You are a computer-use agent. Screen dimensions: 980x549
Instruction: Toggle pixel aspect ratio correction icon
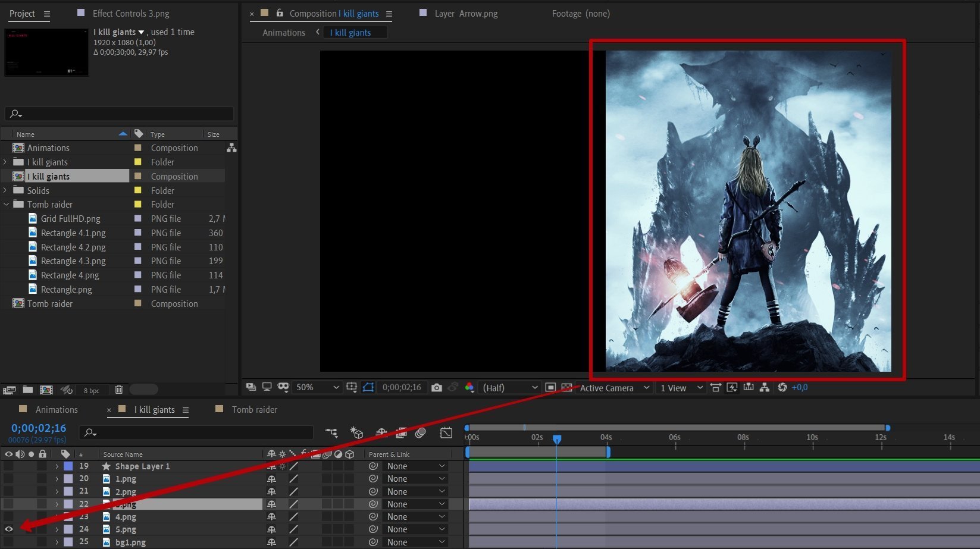pos(716,387)
